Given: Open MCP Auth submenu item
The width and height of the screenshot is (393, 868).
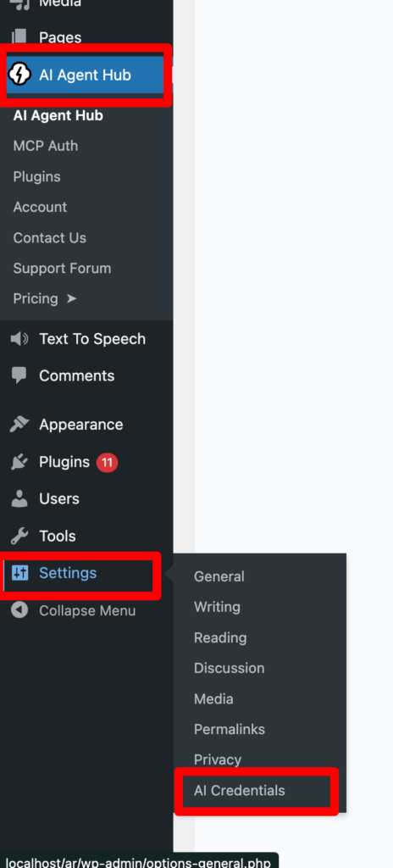Looking at the screenshot, I should click(x=46, y=146).
